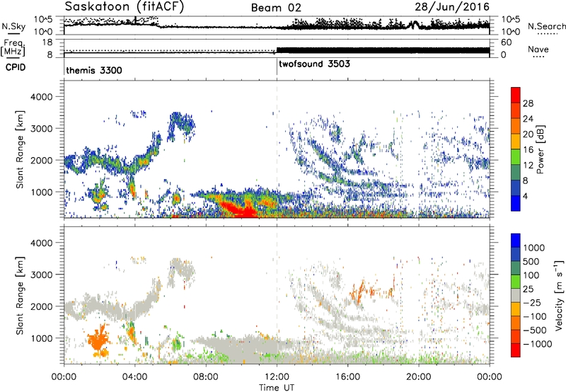The width and height of the screenshot is (566, 392).
Task: Select the 'twofsound 3503' CPID text
Action: coord(314,64)
